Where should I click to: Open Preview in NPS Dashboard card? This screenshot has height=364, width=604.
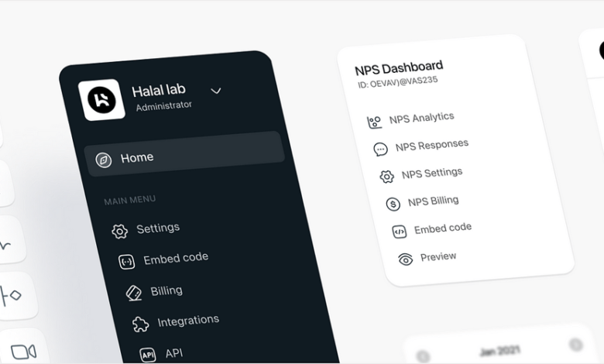438,257
